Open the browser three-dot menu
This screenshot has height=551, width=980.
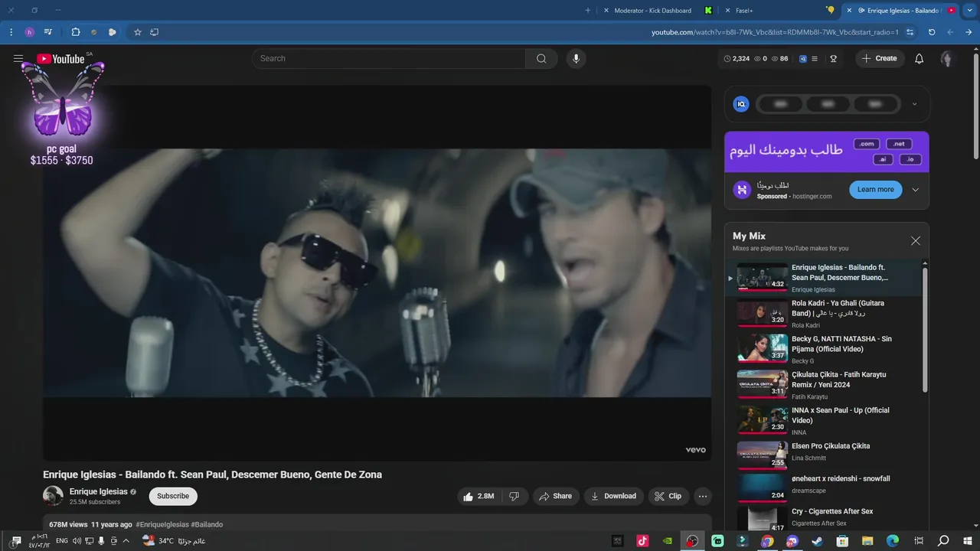[x=11, y=32]
